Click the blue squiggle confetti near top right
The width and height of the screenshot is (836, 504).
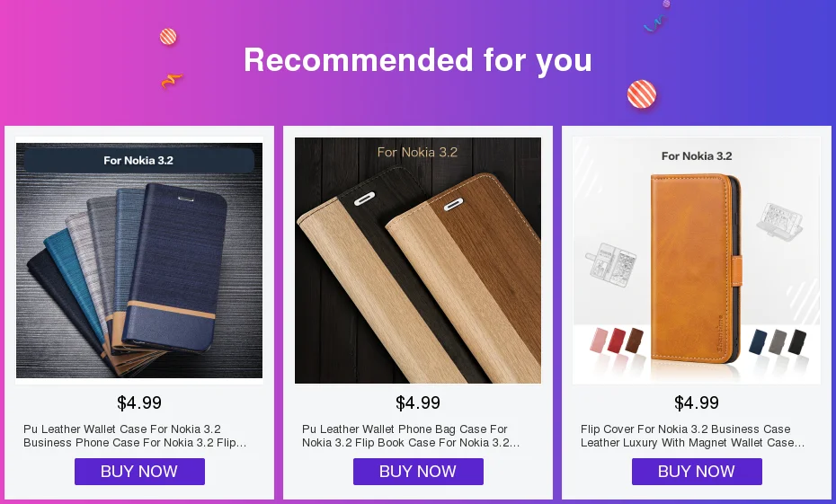pos(654,24)
